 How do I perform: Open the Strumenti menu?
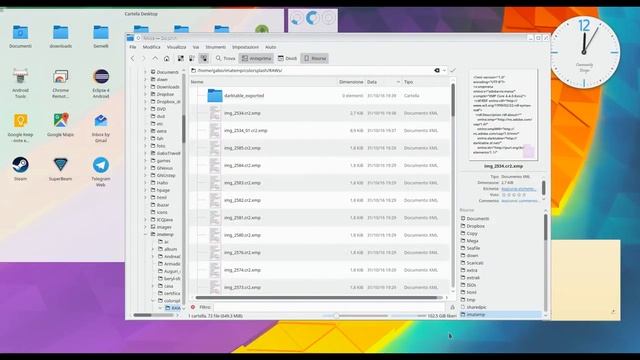tap(216, 47)
